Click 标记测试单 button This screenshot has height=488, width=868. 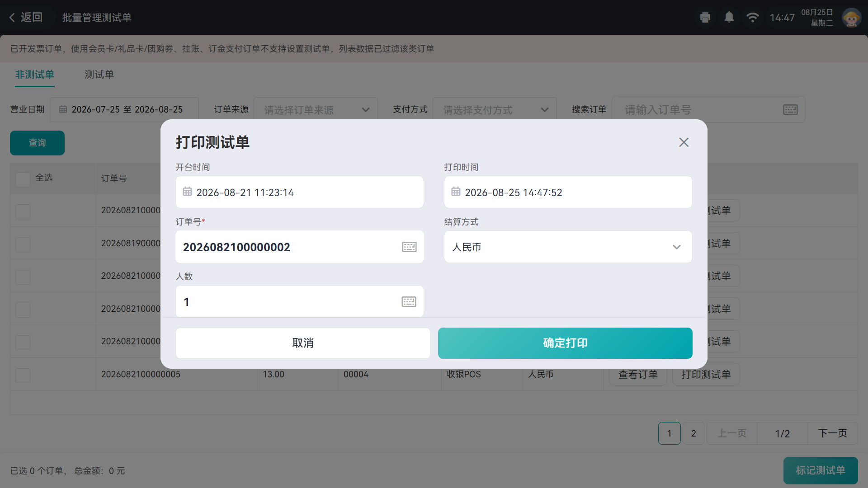tap(821, 470)
